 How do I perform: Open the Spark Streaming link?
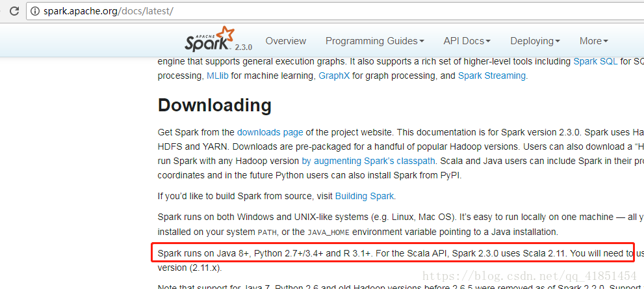click(x=492, y=76)
